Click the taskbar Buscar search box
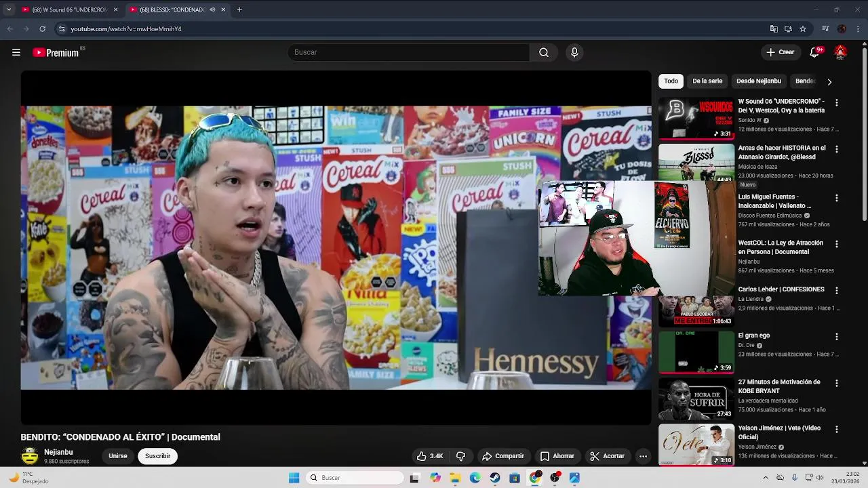This screenshot has height=488, width=868. pos(354,478)
